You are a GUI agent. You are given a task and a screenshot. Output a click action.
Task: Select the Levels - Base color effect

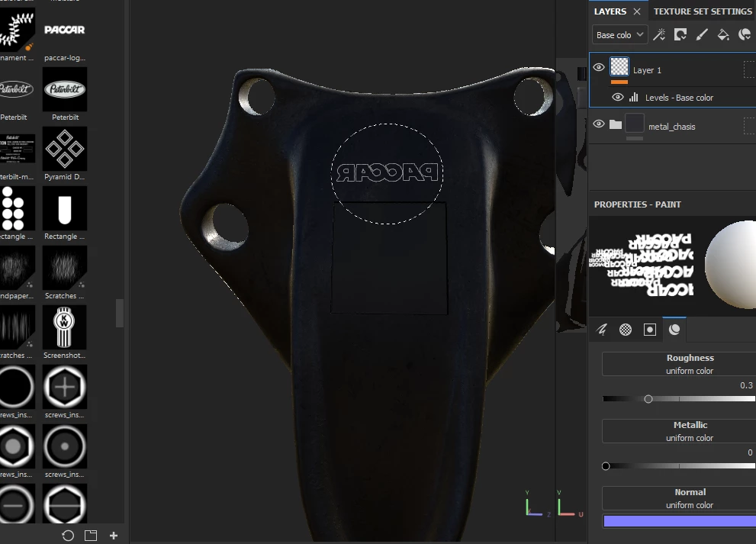click(x=679, y=98)
